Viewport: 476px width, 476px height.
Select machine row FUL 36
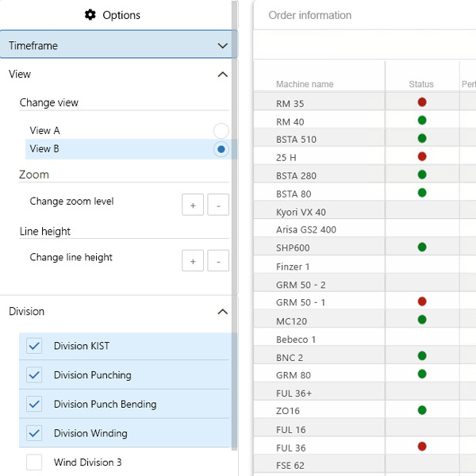365,446
